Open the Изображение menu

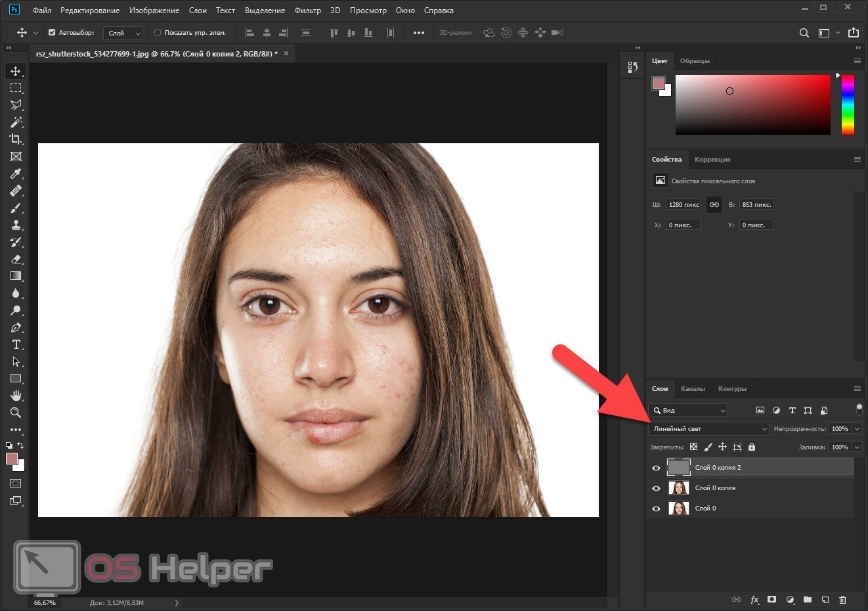154,11
